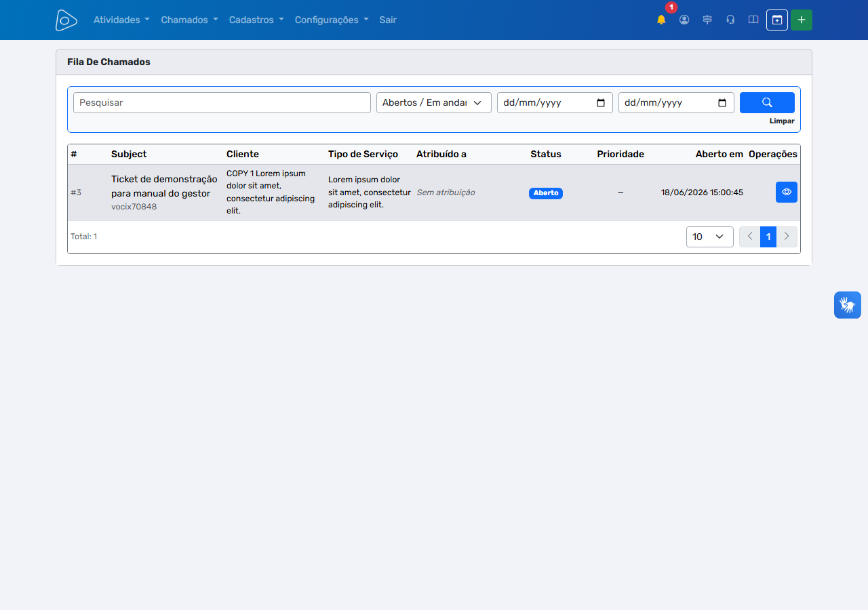This screenshot has height=610, width=868.
Task: Open the calendar picker of the second date field
Action: [722, 103]
